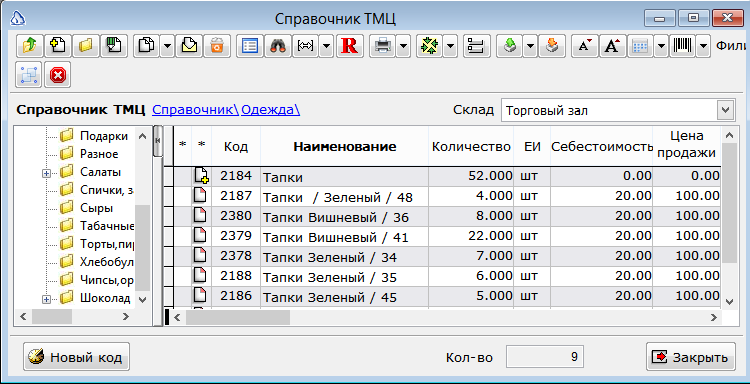Viewport: 750px width, 384px height.
Task: Open dropdown arrow beside the printer icon
Action: tap(403, 45)
